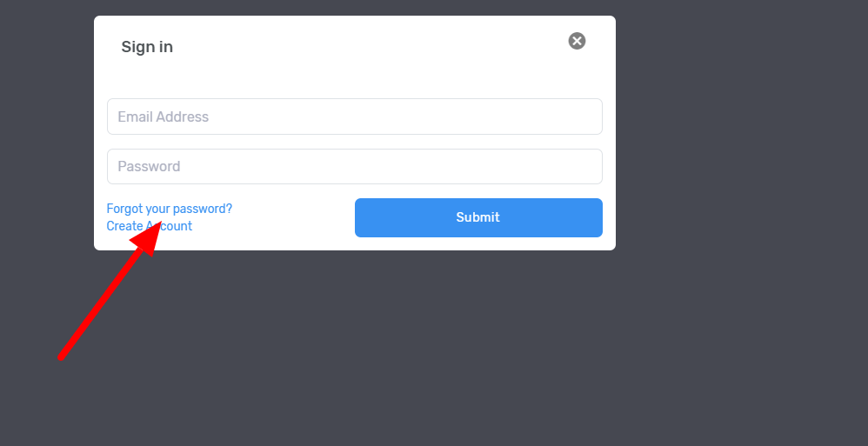Dismiss the modal with the X icon
This screenshot has height=446, width=868.
577,41
